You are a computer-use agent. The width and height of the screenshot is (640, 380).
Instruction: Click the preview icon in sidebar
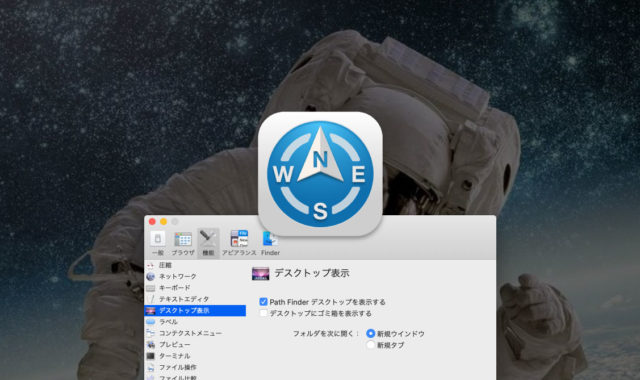(151, 344)
